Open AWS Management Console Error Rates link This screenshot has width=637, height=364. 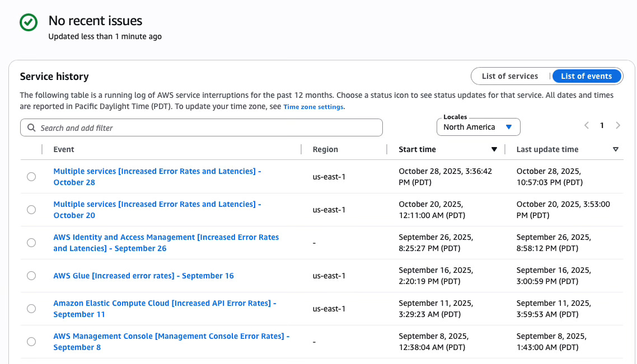click(171, 342)
